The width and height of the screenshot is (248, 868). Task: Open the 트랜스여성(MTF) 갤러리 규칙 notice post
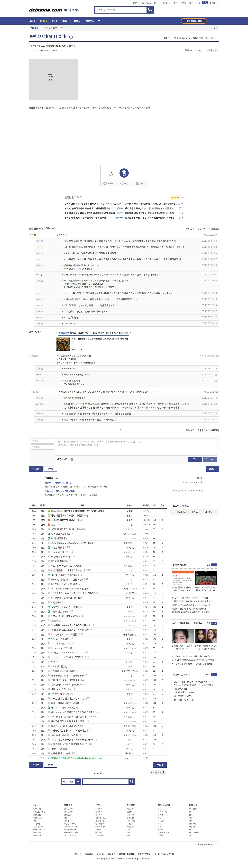tap(65, 520)
